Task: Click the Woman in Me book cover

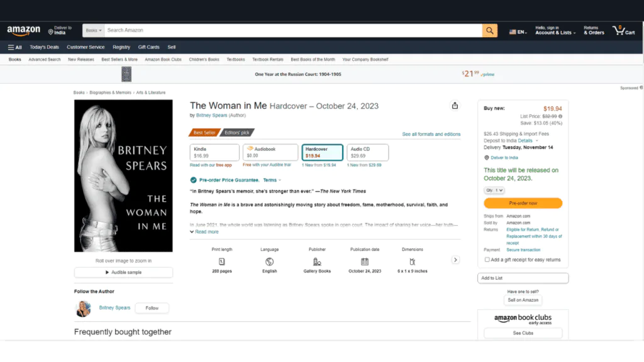Action: coord(123,176)
